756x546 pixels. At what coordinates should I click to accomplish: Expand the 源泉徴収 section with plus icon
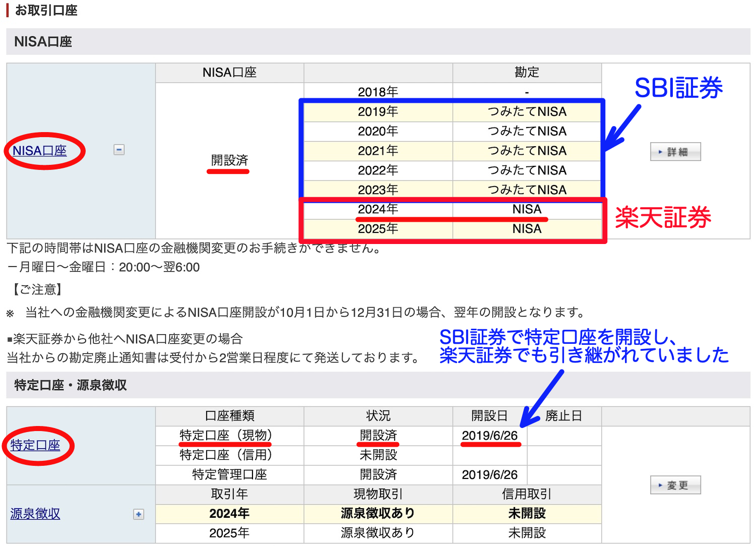pyautogui.click(x=139, y=514)
